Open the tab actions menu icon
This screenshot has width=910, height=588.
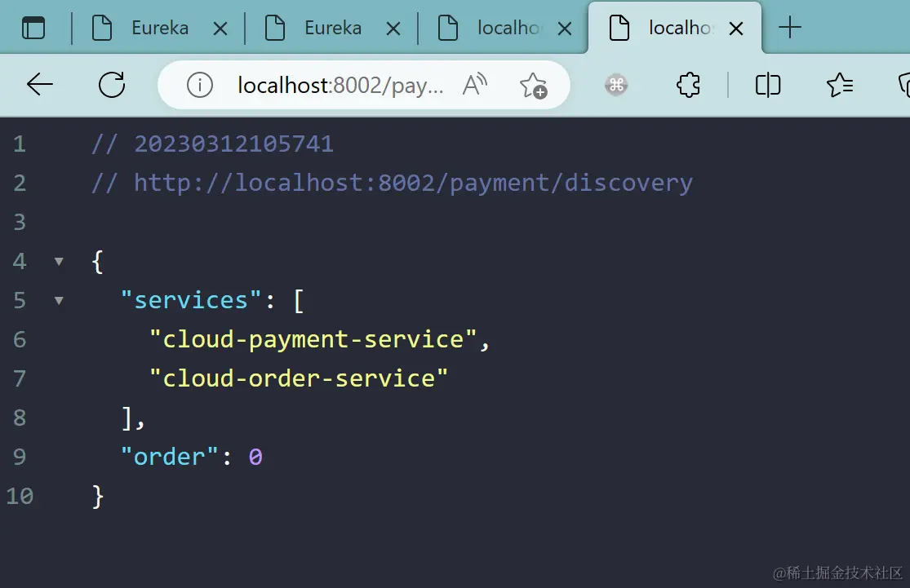(33, 28)
